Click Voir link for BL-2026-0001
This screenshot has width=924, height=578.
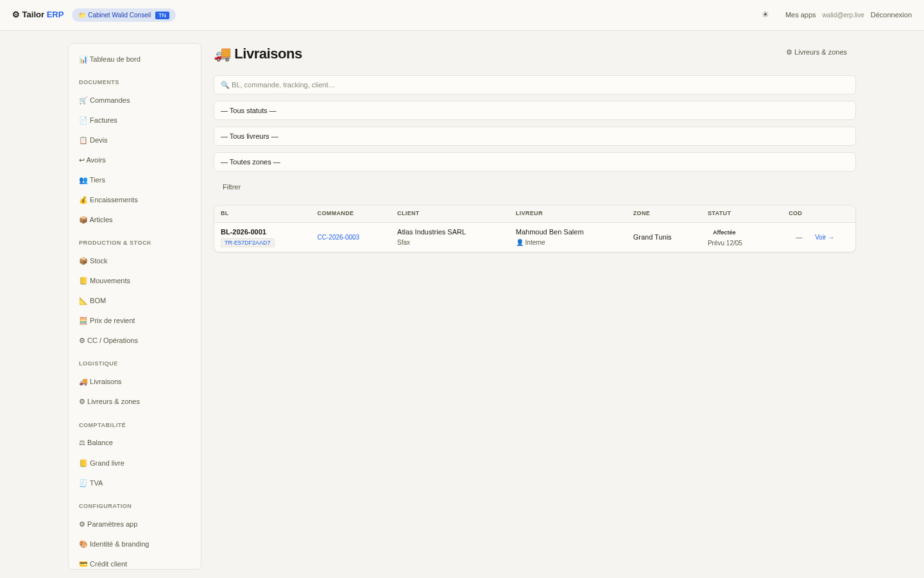pyautogui.click(x=825, y=238)
